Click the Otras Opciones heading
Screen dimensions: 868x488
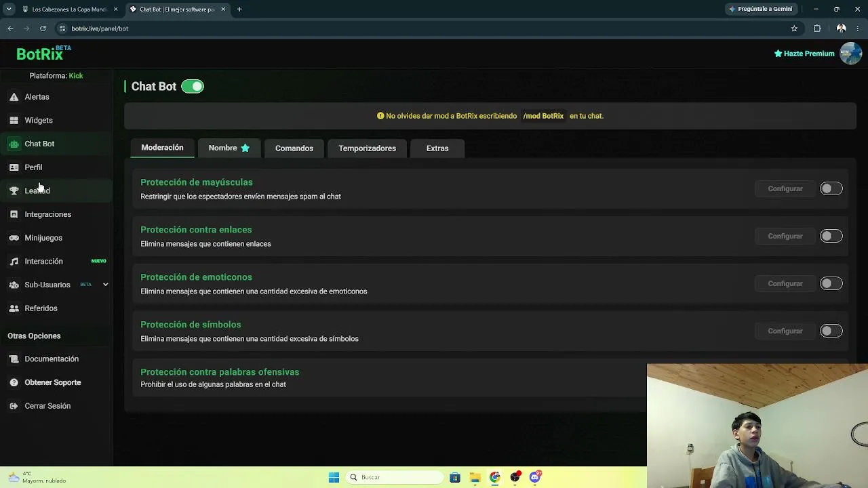(x=34, y=336)
